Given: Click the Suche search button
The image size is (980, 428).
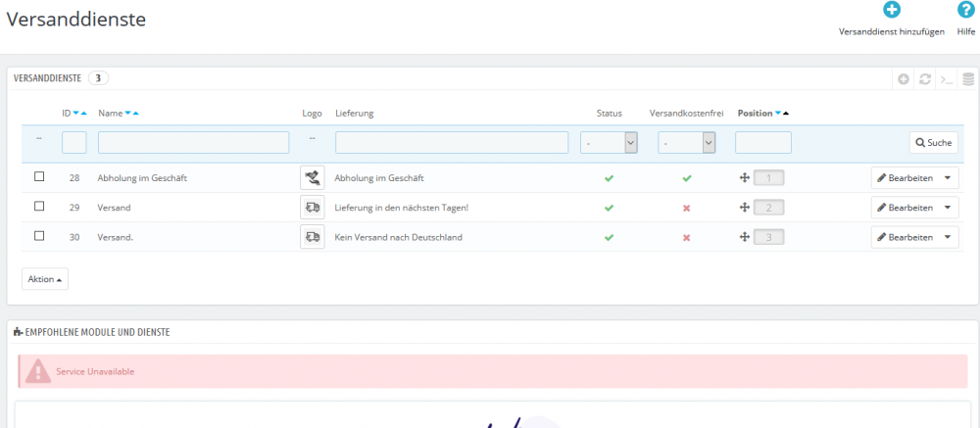Looking at the screenshot, I should point(933,142).
